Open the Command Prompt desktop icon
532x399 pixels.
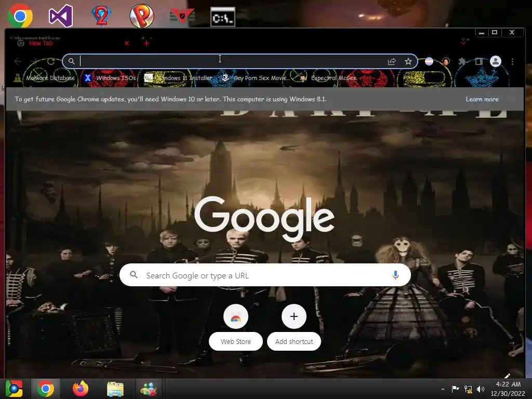click(222, 17)
